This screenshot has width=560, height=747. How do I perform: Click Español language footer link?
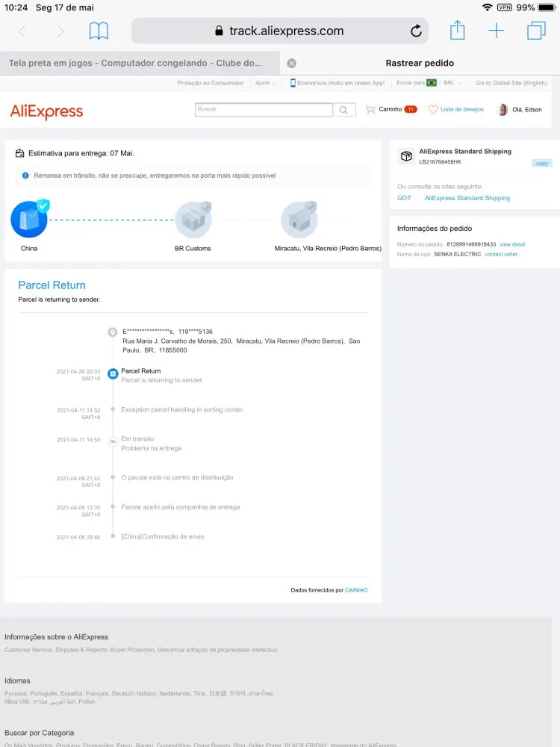pos(72,694)
